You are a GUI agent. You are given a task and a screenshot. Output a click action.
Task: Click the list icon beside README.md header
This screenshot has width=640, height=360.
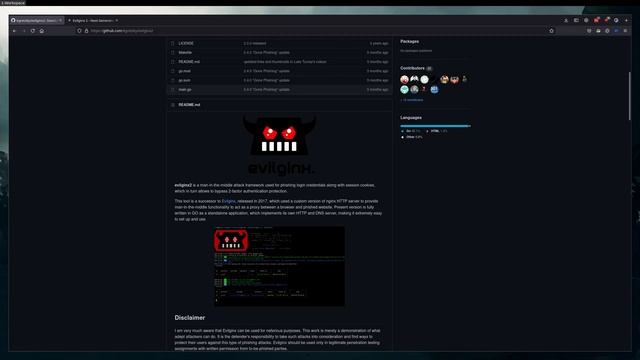click(x=173, y=105)
